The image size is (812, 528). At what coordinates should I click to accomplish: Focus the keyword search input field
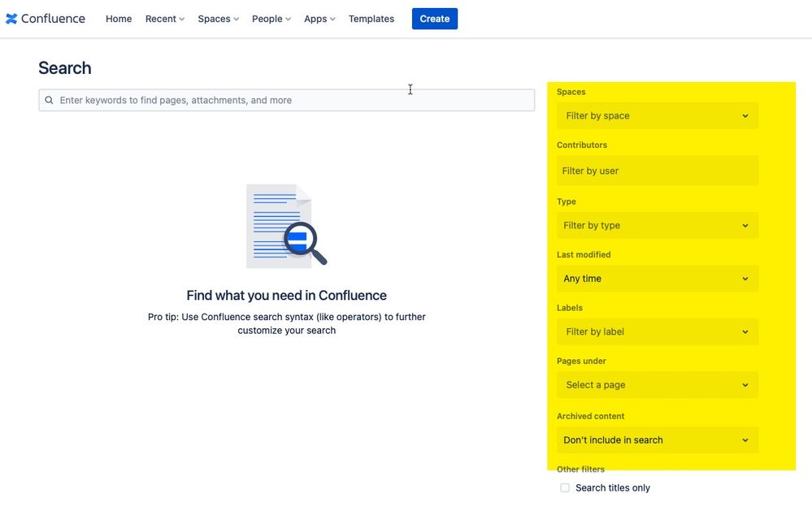(x=286, y=100)
